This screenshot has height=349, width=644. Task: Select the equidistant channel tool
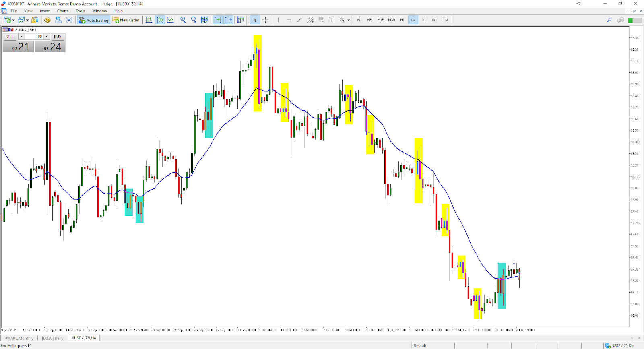point(310,20)
